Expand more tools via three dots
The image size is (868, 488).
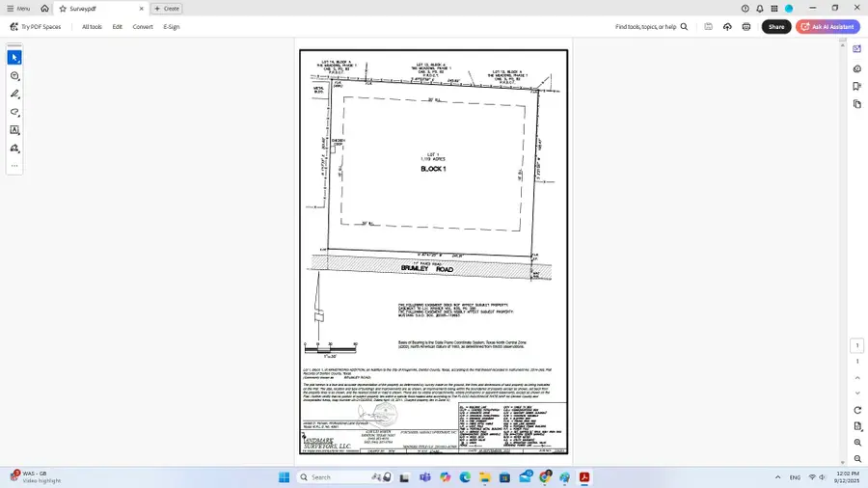pyautogui.click(x=14, y=166)
